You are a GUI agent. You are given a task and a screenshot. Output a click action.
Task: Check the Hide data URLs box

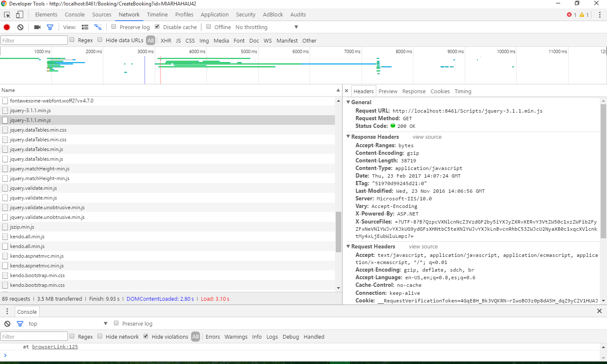click(100, 40)
